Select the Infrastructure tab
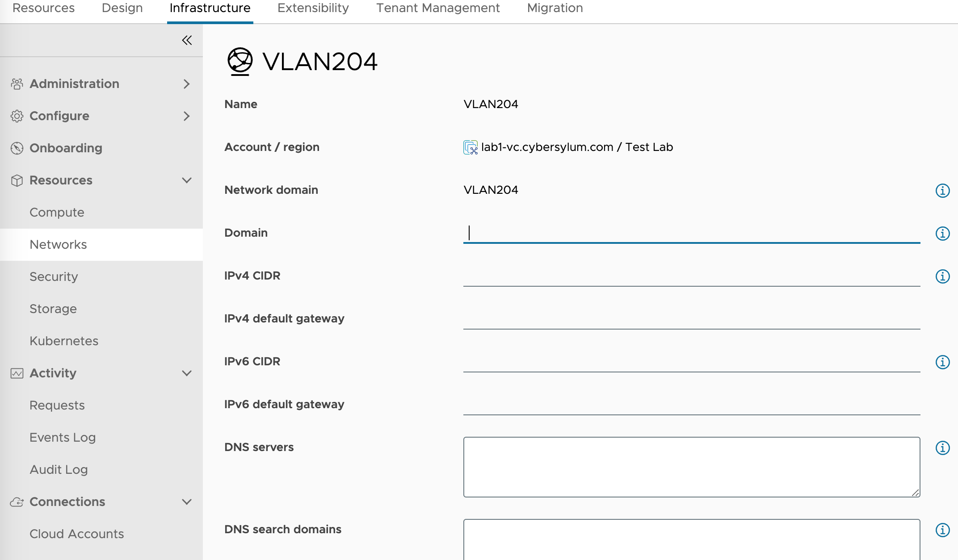This screenshot has height=560, width=958. coord(210,8)
